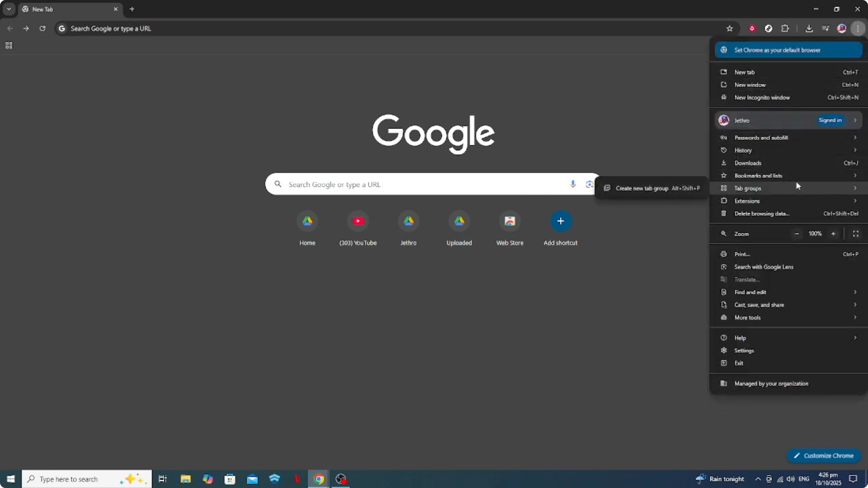The image size is (868, 488).
Task: Open the (303) YouTube shortcut
Action: pos(358,228)
